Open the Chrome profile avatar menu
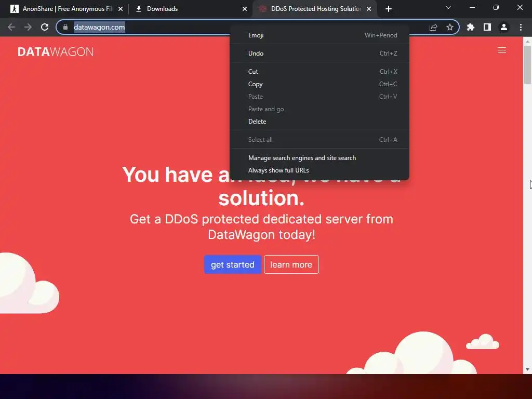Viewport: 532px width, 399px height. tap(504, 27)
